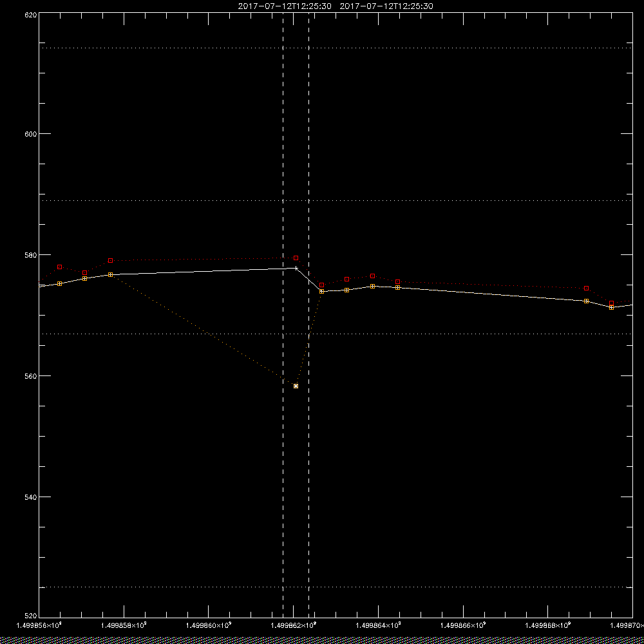Select the leftmost orange square marker
The image size is (644, 644).
point(59,284)
